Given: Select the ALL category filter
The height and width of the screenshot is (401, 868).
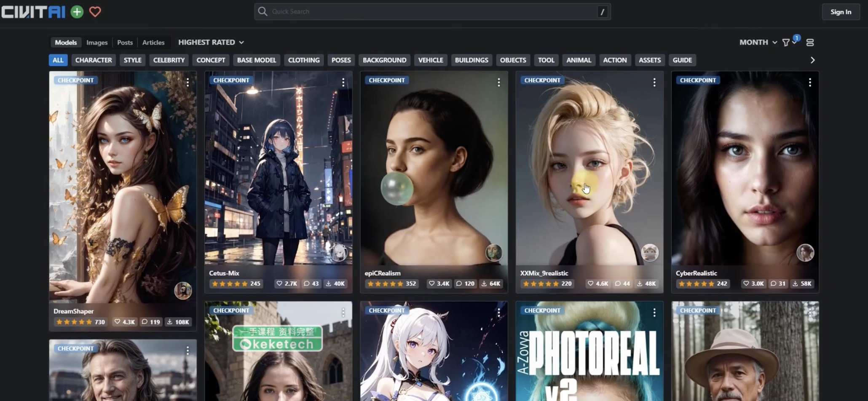Looking at the screenshot, I should coord(58,60).
